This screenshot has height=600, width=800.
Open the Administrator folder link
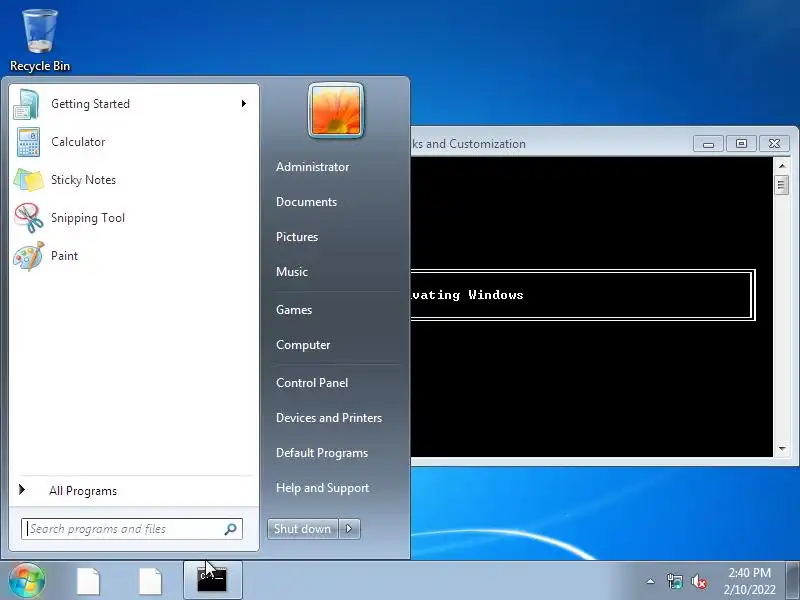[x=312, y=167]
